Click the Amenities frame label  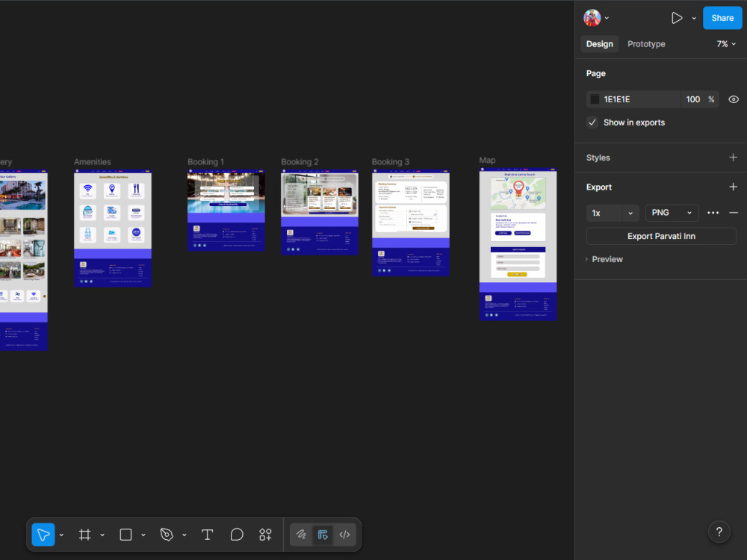click(93, 162)
